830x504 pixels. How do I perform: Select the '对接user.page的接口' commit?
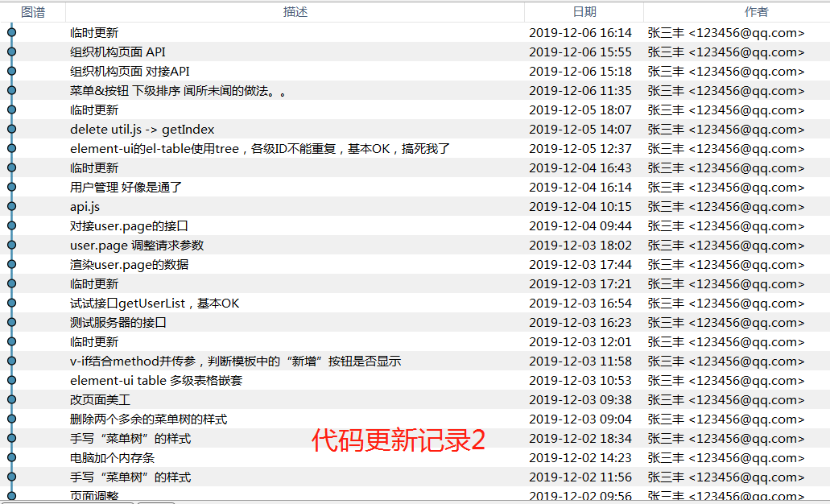[129, 226]
